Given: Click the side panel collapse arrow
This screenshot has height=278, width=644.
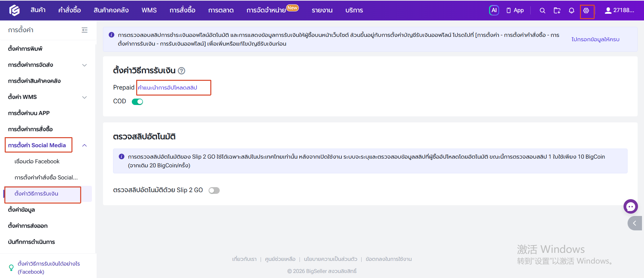Looking at the screenshot, I should (x=635, y=223).
